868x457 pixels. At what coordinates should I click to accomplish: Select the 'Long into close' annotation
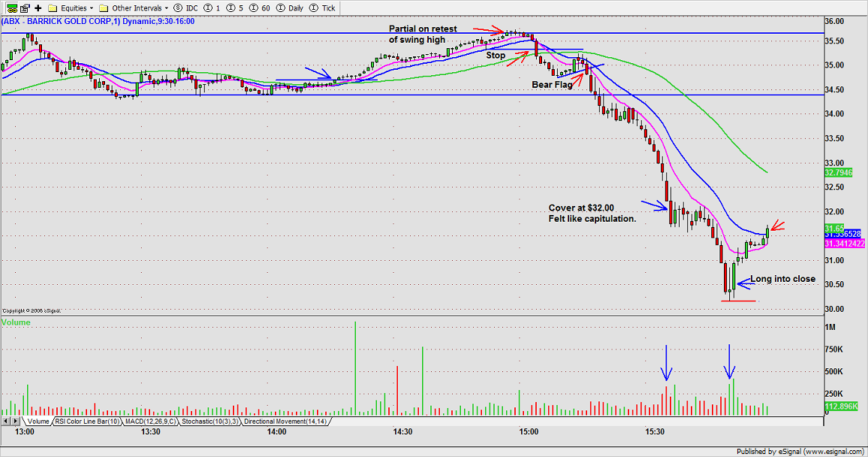click(782, 279)
